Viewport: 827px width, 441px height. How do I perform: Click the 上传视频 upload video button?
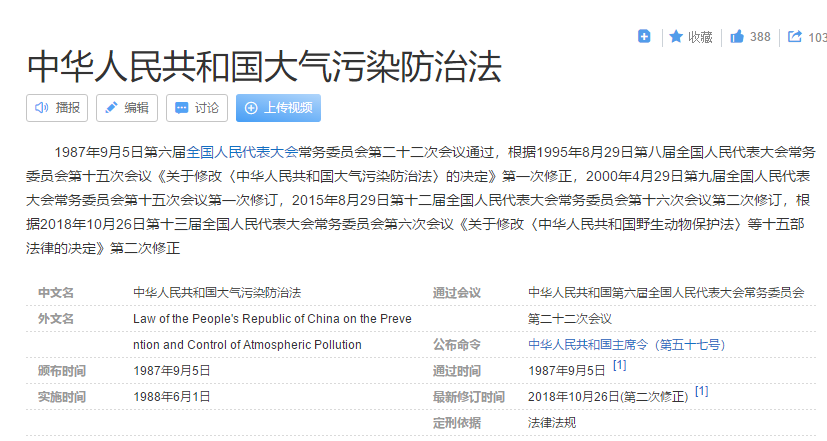point(278,108)
